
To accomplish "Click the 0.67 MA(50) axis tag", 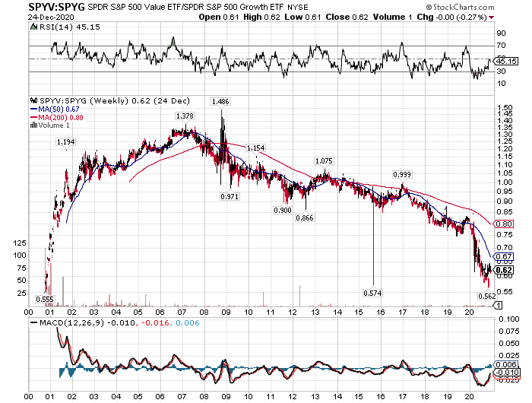I will 504,257.
